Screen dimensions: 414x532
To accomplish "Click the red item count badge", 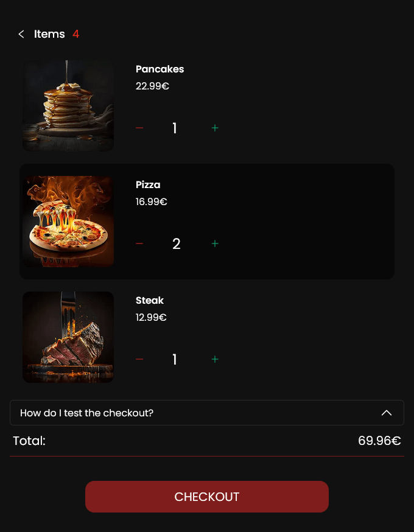I will coord(75,34).
